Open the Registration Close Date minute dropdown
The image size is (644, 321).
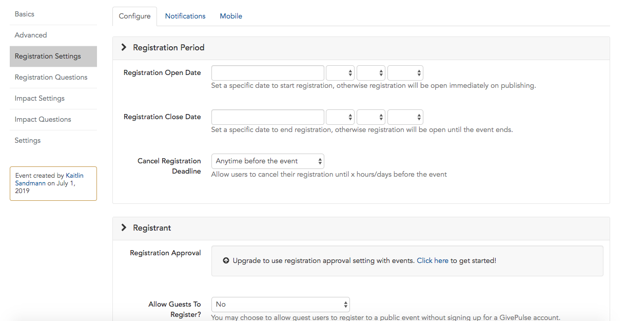click(x=371, y=117)
